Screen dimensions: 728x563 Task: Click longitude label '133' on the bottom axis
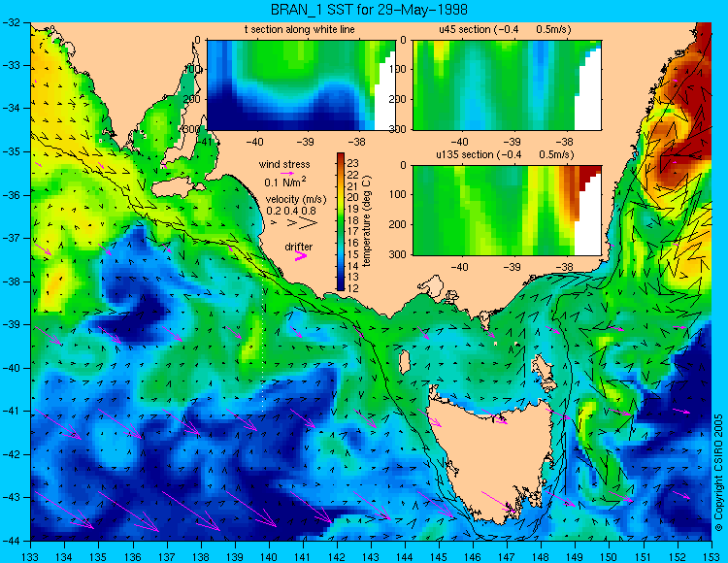coord(31,557)
